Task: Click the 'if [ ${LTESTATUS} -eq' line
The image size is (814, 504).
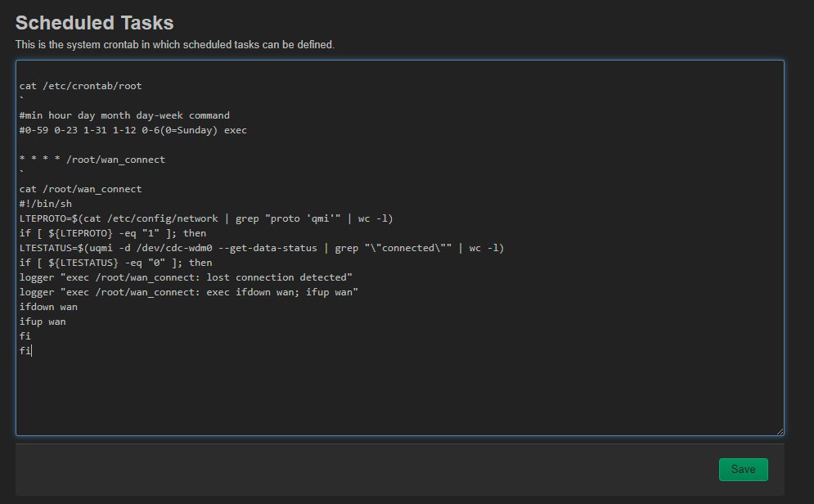Action: [116, 263]
